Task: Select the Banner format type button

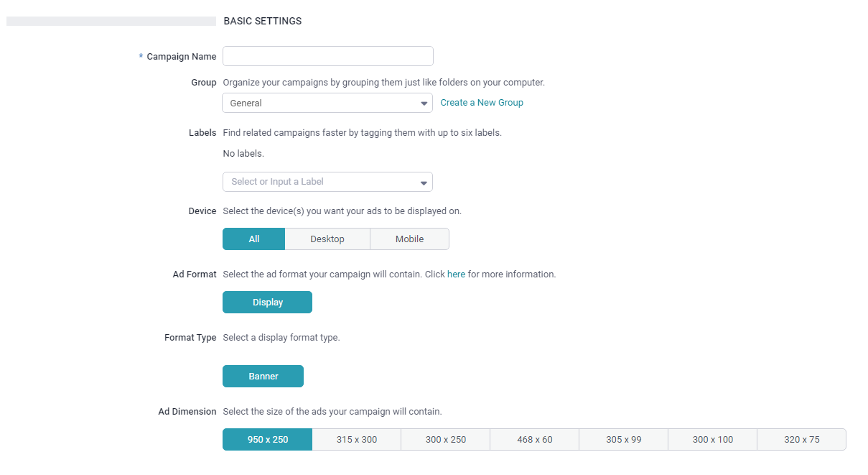Action: tap(263, 376)
